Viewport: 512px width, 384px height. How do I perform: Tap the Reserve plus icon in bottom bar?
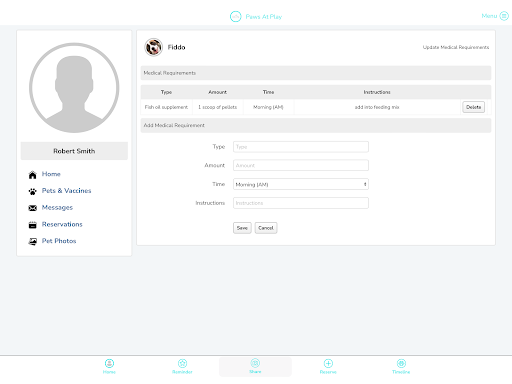328,363
